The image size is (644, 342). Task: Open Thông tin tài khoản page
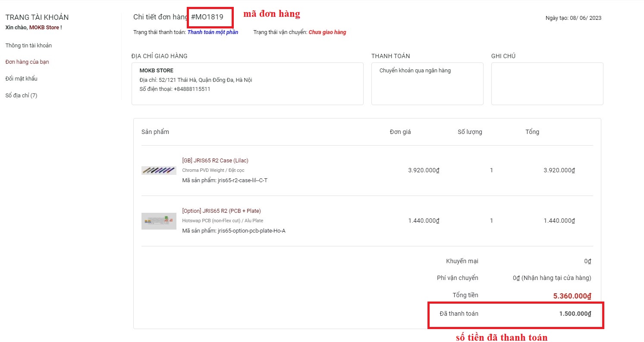point(28,46)
